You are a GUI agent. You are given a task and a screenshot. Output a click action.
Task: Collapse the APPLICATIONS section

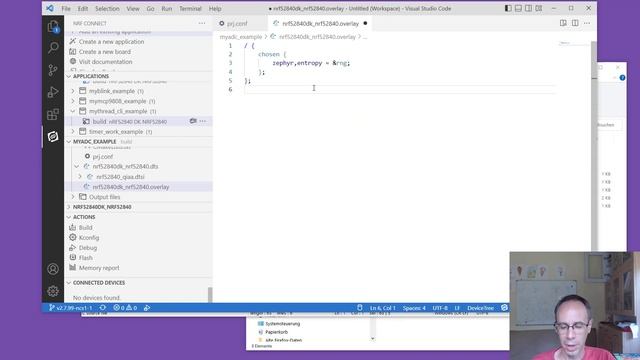click(69, 76)
